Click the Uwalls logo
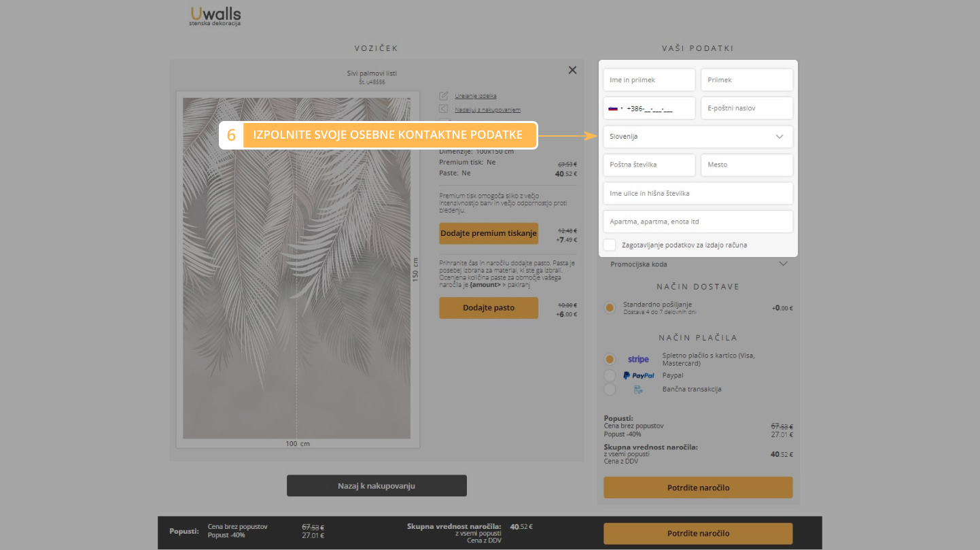This screenshot has width=980, height=550. tap(215, 16)
